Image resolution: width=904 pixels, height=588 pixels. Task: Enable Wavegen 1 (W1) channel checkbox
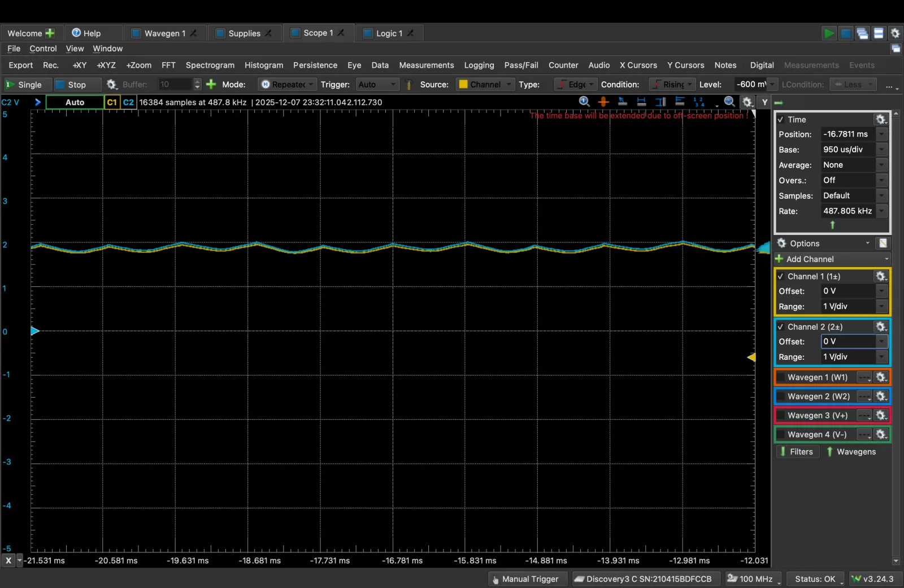point(781,377)
